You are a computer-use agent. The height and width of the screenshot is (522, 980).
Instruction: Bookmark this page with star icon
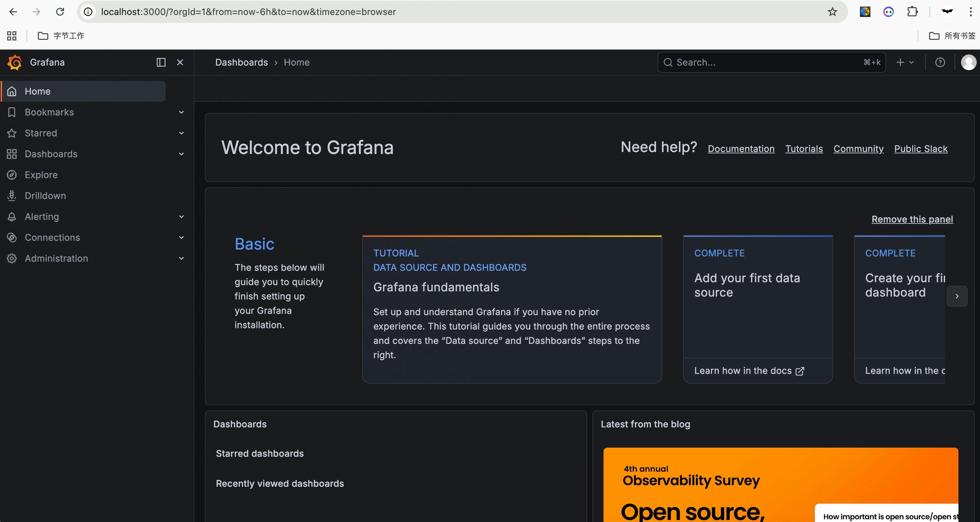pos(832,12)
